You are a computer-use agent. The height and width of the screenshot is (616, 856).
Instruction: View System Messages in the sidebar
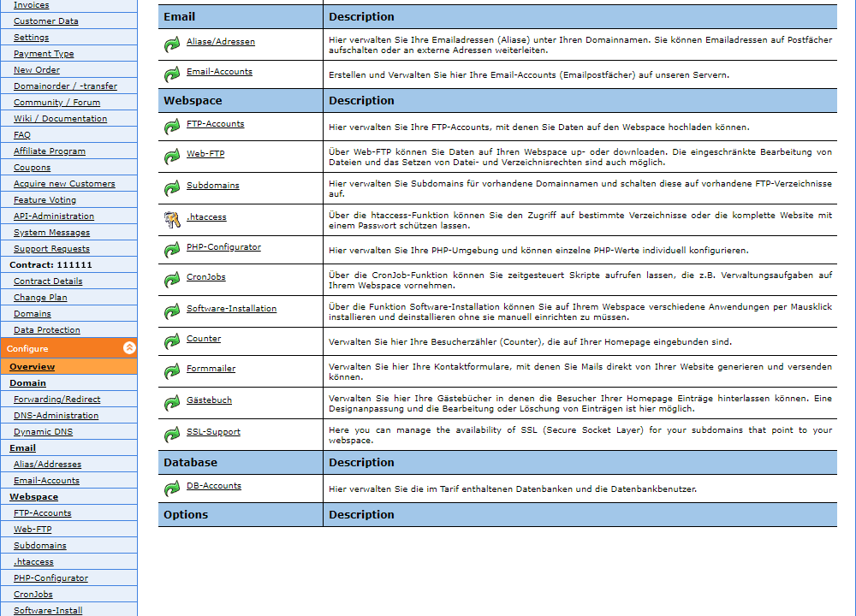pos(52,233)
